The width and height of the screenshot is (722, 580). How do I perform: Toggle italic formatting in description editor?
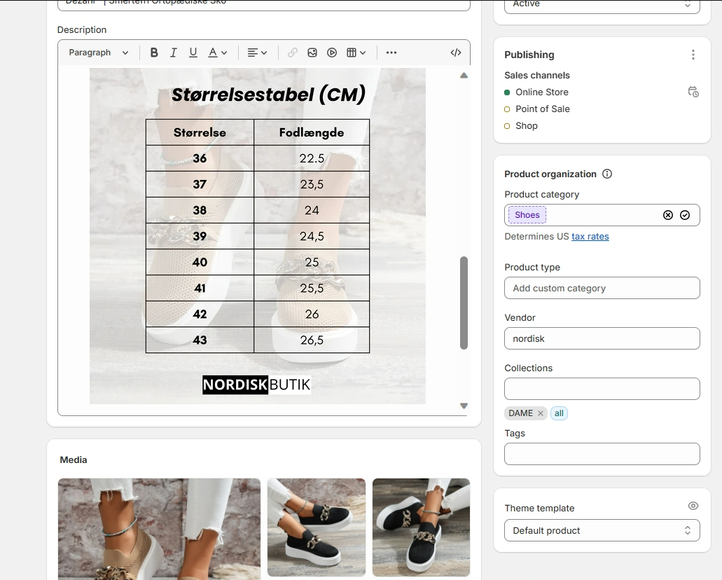click(x=174, y=52)
